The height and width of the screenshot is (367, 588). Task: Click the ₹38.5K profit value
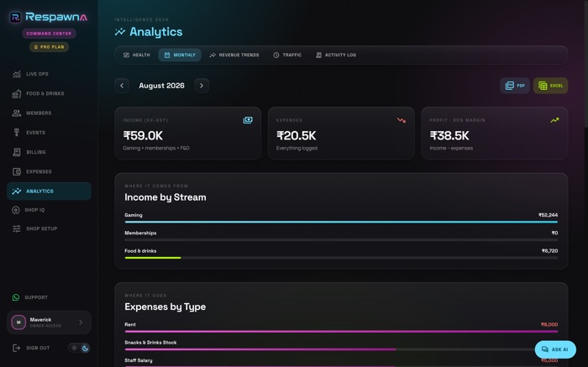pyautogui.click(x=449, y=136)
